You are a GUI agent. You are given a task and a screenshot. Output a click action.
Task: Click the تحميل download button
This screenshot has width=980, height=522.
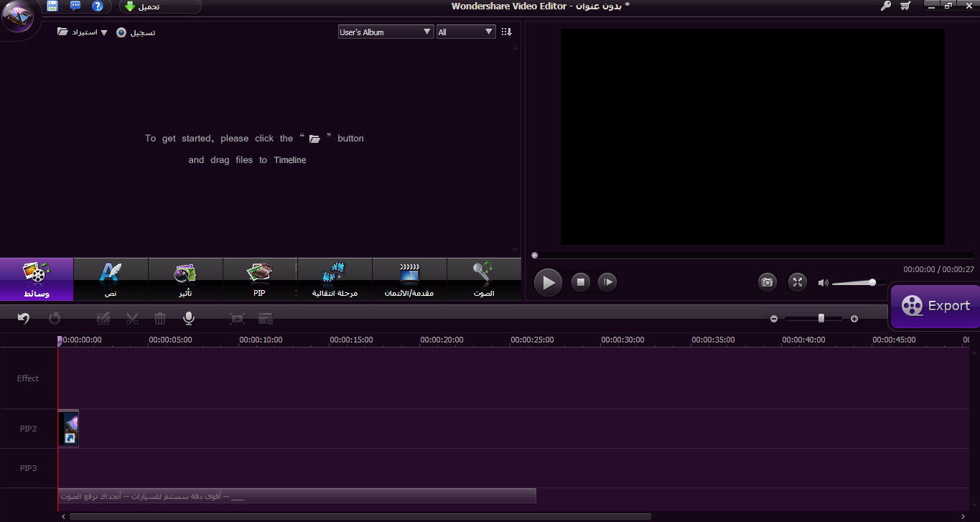point(160,6)
